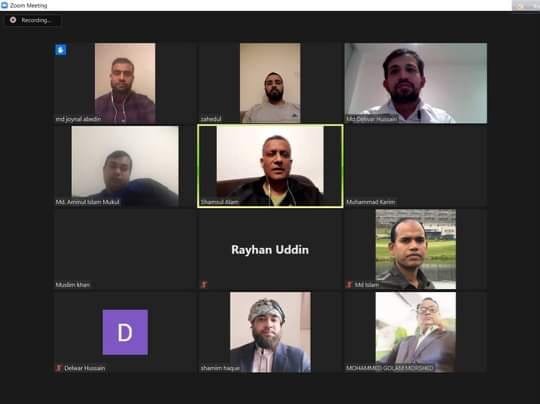Screen dimensions: 540x404
Task: Select zahedul's video tile
Action: [270, 83]
